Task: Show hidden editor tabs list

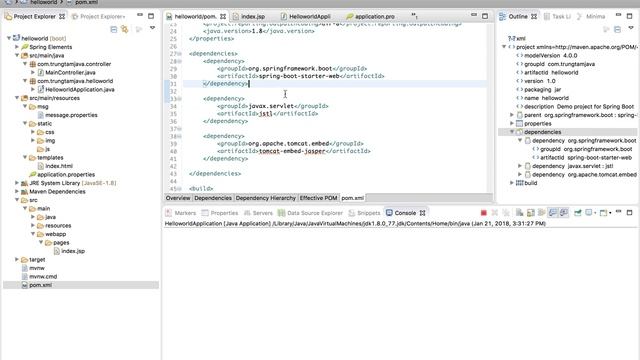Action: [x=414, y=16]
